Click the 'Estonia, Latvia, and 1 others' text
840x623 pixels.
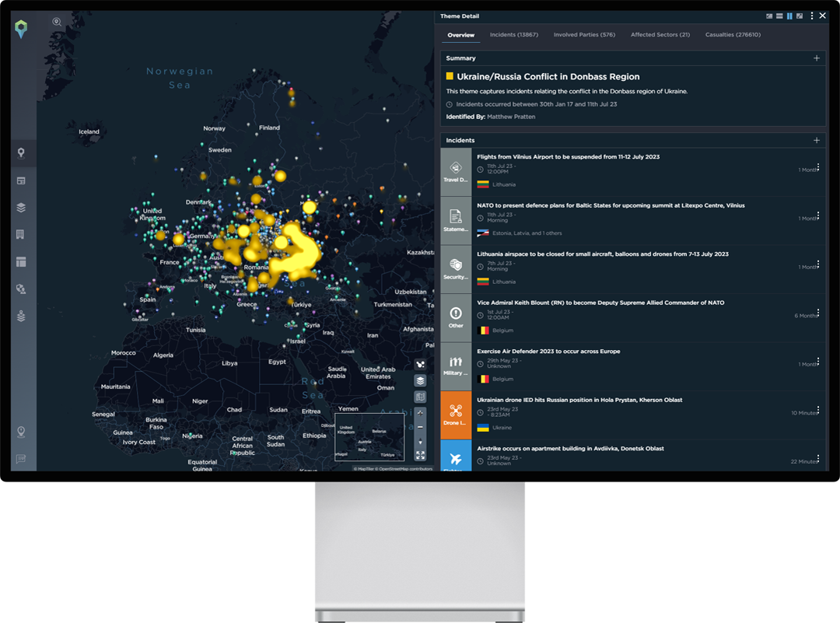point(527,233)
